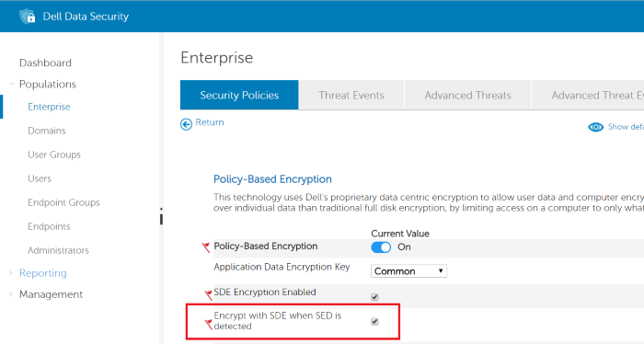Click the sidebar collapse handle
The image size is (644, 344).
tap(161, 217)
